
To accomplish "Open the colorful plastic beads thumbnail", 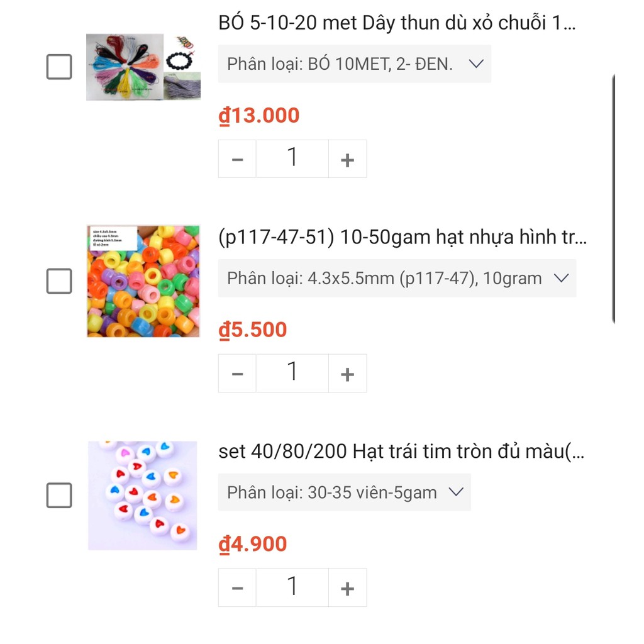I will point(143,281).
